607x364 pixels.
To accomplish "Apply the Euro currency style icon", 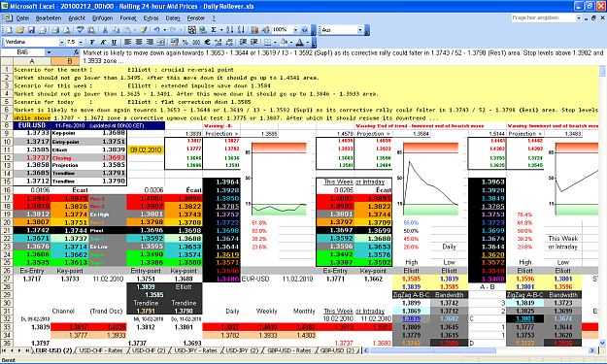I will (x=207, y=42).
